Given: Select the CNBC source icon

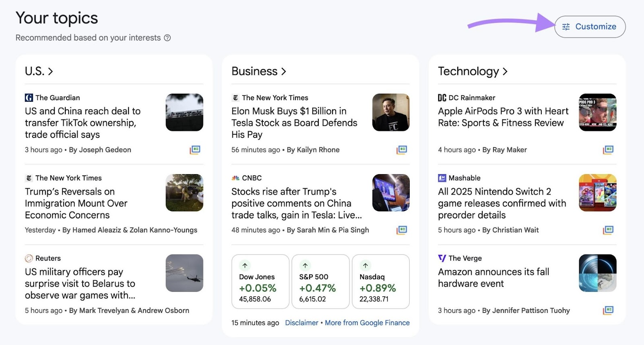Looking at the screenshot, I should coord(235,178).
